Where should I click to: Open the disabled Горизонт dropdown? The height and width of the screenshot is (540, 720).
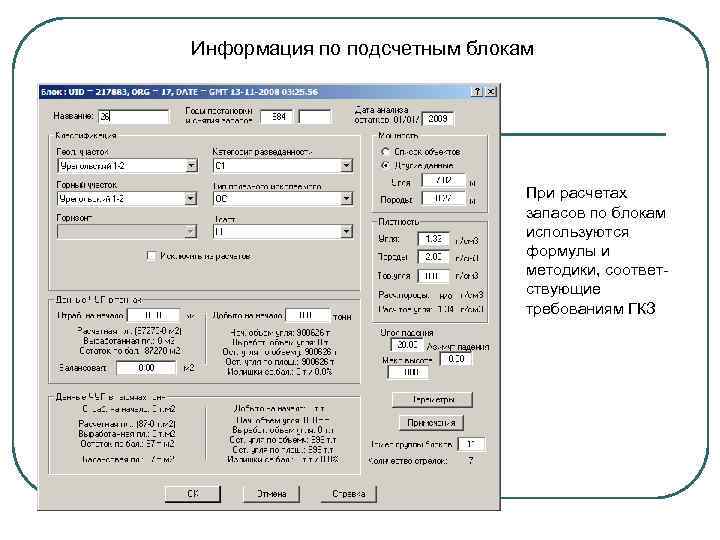(x=191, y=231)
